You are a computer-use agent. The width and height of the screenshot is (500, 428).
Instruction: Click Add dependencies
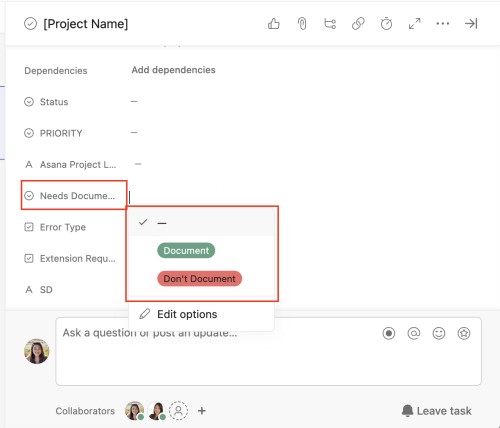click(173, 70)
